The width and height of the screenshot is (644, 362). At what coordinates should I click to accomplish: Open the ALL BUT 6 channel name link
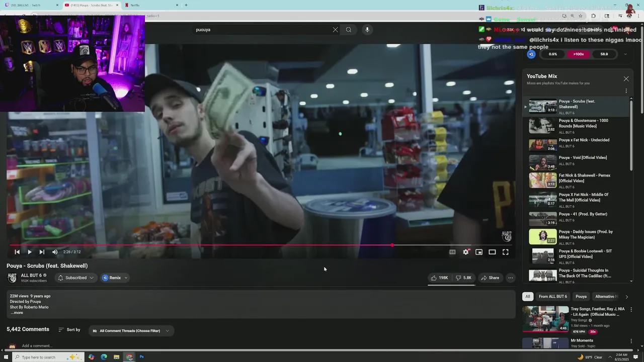(x=31, y=276)
